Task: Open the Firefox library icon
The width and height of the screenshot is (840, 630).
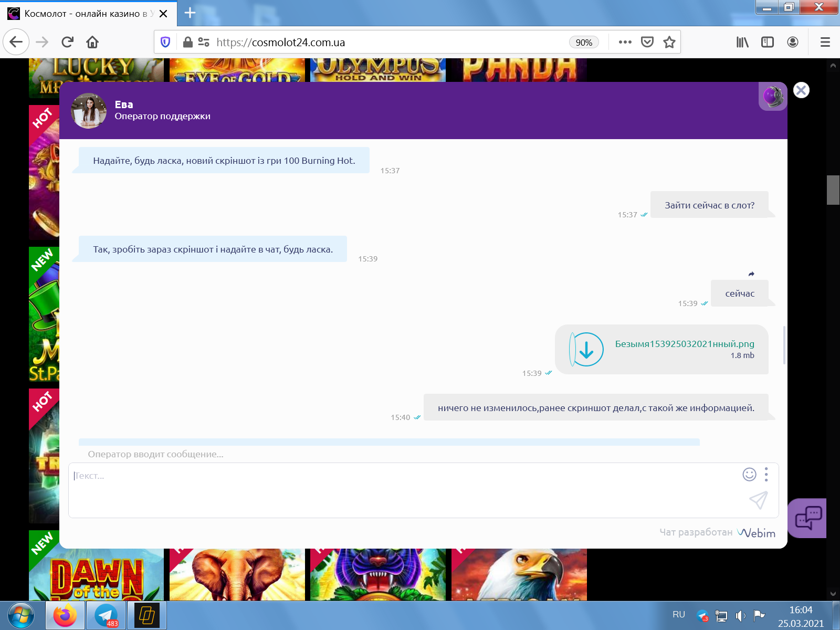Action: click(x=742, y=42)
